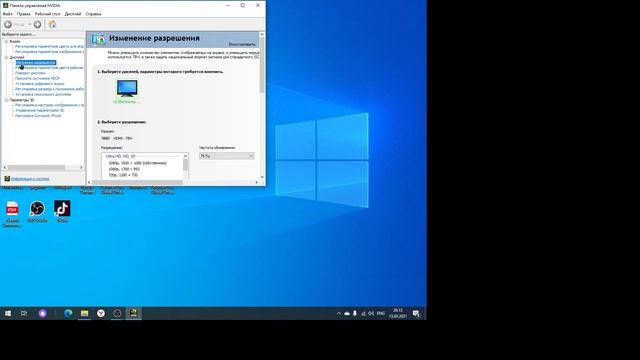Open Yandex Browser from the taskbar

101,313
